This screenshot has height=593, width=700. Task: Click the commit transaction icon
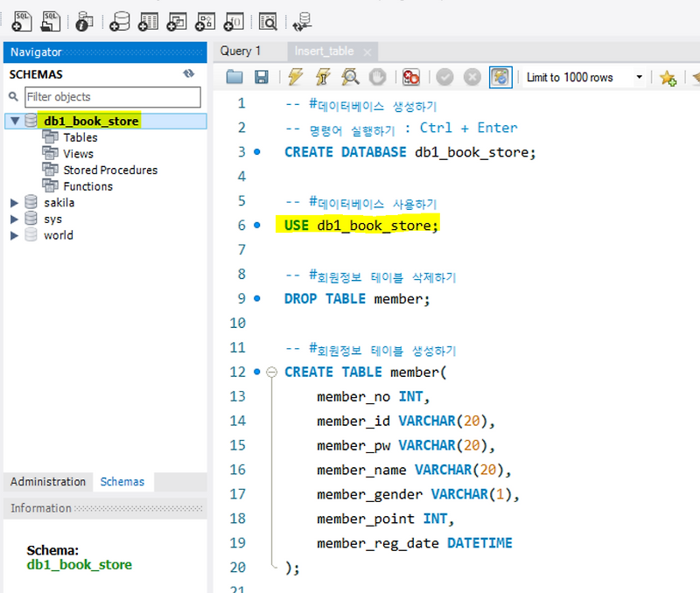click(x=444, y=77)
